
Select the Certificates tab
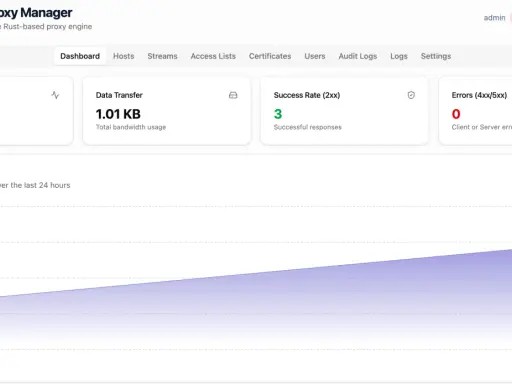pos(270,56)
